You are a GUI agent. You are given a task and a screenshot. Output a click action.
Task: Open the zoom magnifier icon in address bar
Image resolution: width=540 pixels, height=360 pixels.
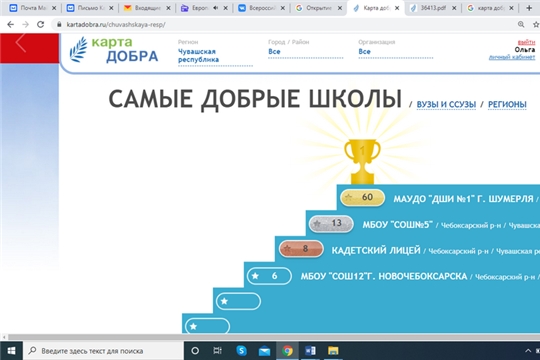(521, 24)
